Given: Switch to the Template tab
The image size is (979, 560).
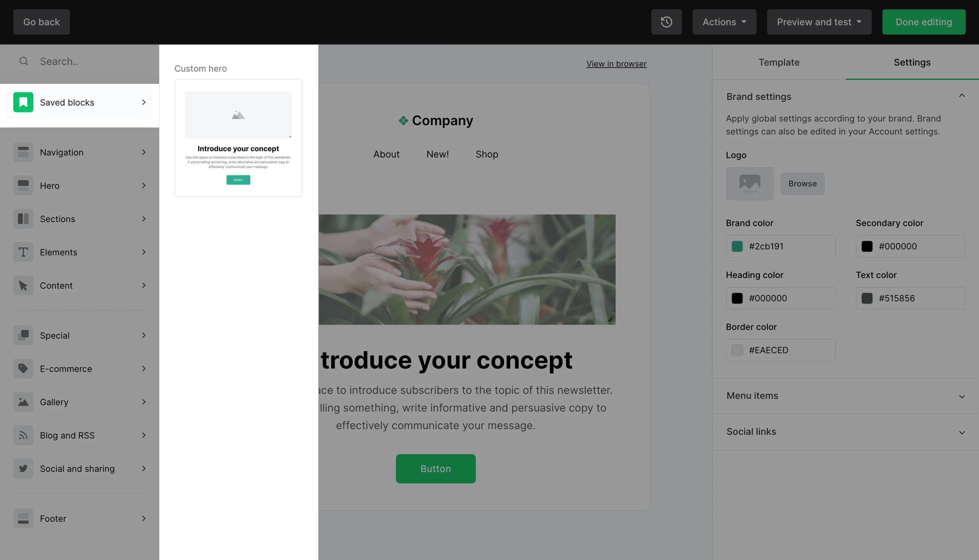Looking at the screenshot, I should click(x=779, y=62).
